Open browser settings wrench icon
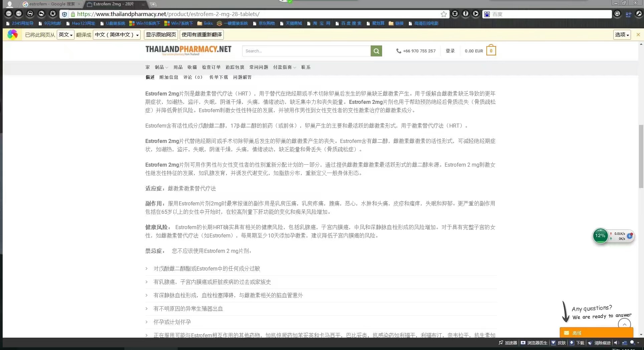Viewport: 644px width, 350px height. click(x=639, y=14)
